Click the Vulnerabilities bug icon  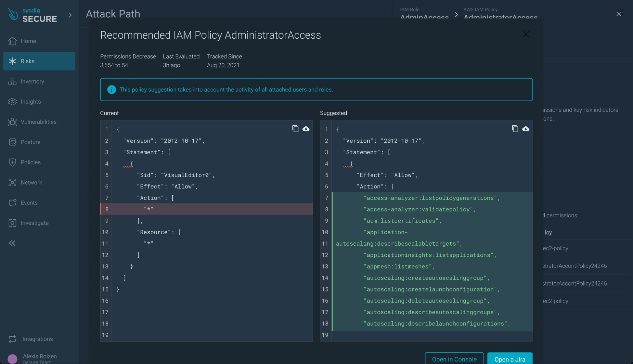click(x=12, y=122)
